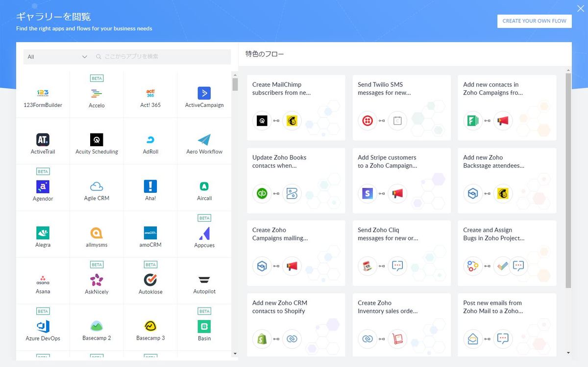Screen dimensions: 588x367
Task: Open Post new emails from Zoho Mail flow
Action: point(507,325)
